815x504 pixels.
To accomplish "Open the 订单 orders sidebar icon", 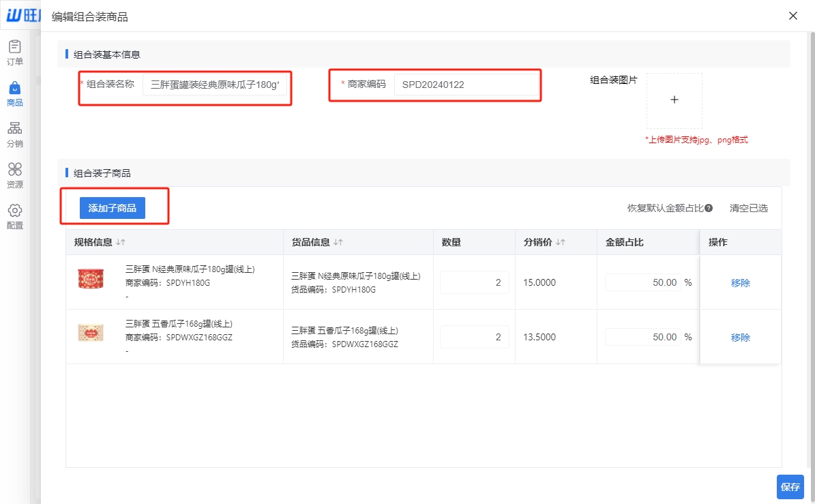I will tap(15, 48).
